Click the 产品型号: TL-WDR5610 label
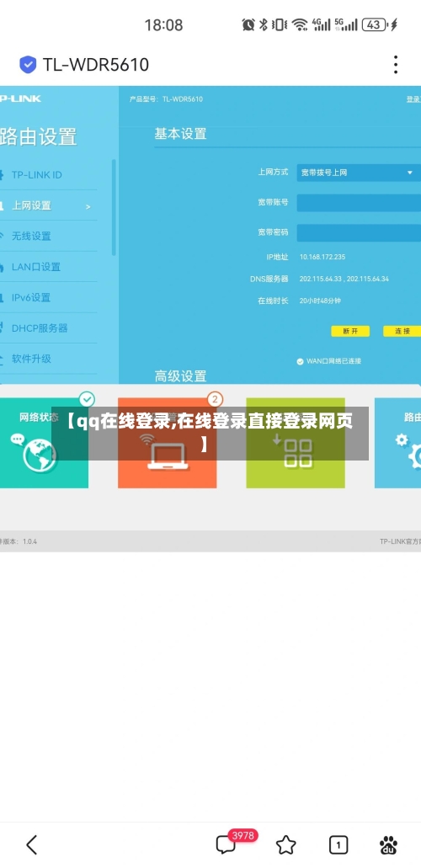421x868 pixels. click(166, 99)
